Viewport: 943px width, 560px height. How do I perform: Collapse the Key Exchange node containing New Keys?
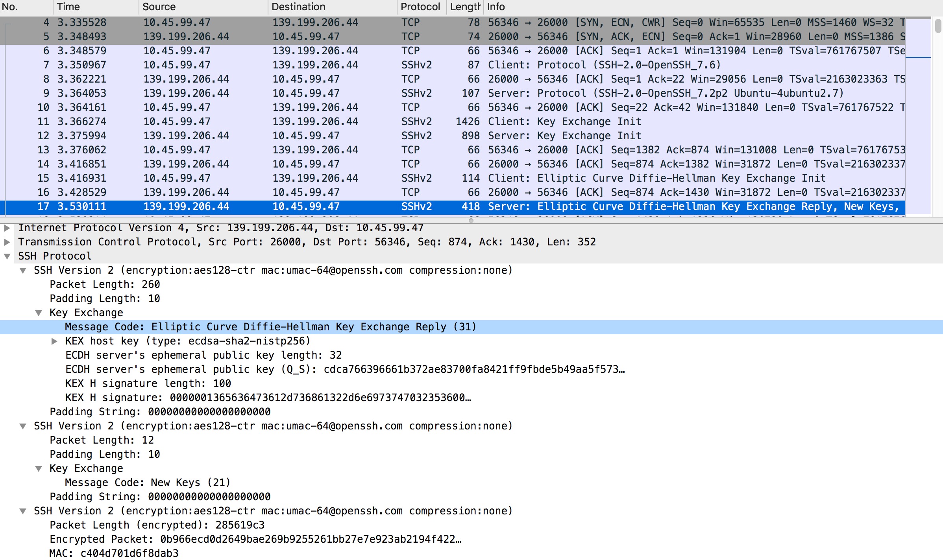click(39, 468)
